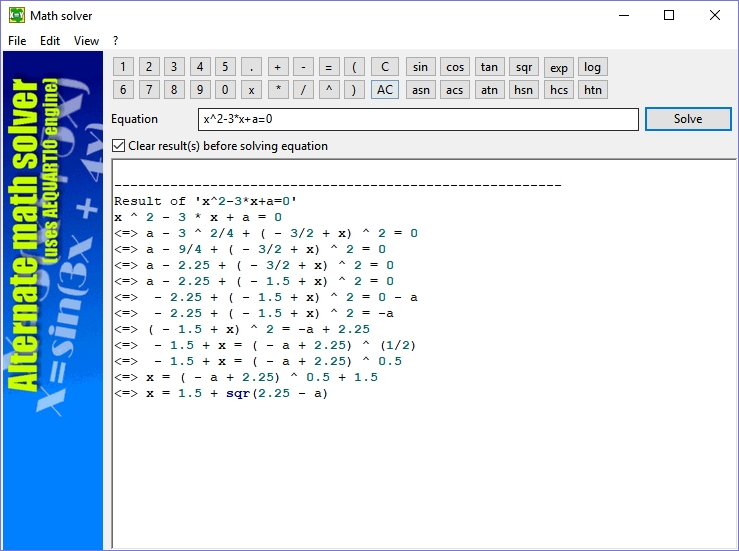Click the digit 5 keypad button
739x551 pixels.
pyautogui.click(x=225, y=67)
